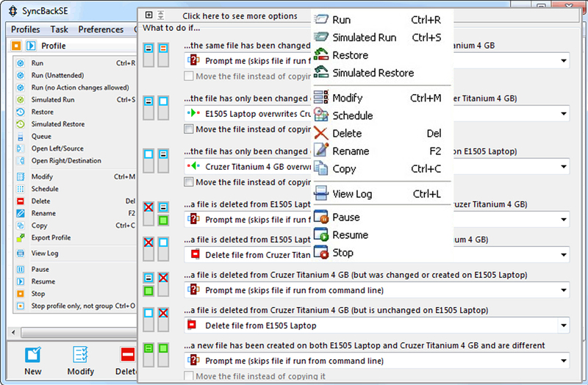Open dropdown under deleted from Cruzer but changed
Image resolution: width=588 pixels, height=385 pixels.
564,290
